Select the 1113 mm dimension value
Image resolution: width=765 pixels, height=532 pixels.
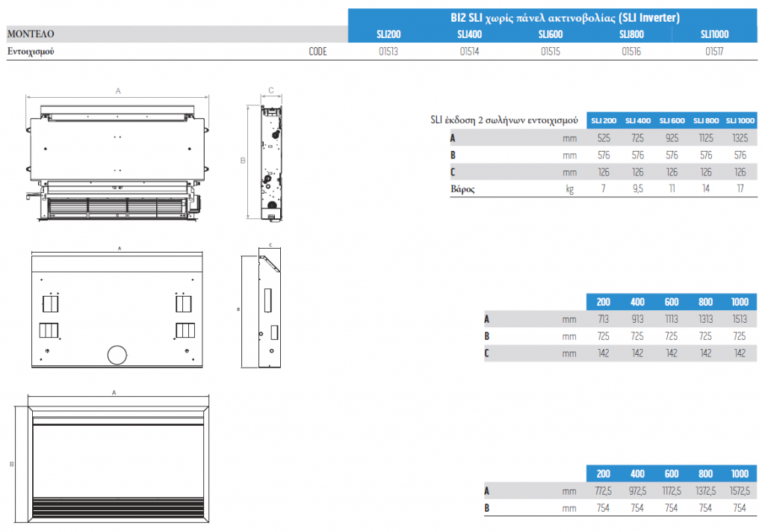(x=671, y=319)
